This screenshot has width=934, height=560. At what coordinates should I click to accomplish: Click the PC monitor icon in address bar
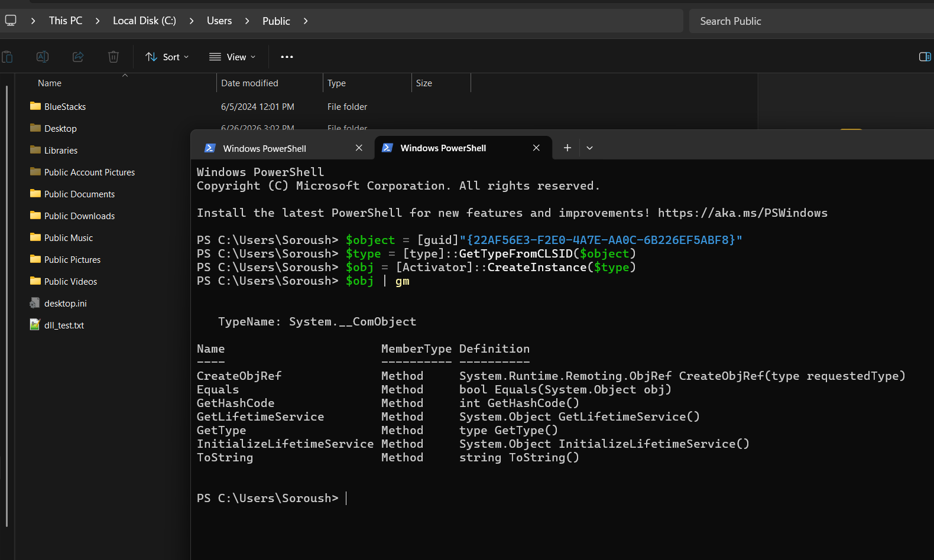(x=10, y=21)
